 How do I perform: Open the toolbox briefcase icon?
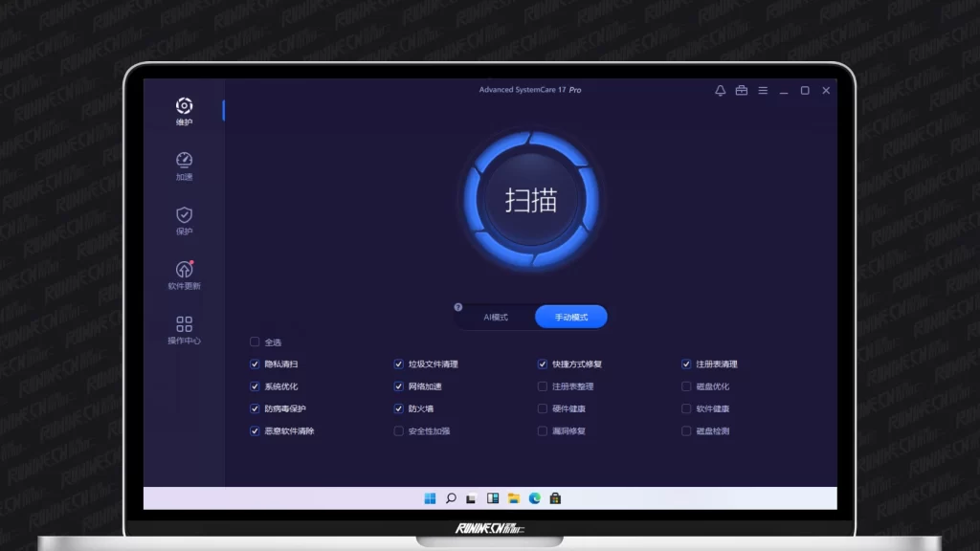742,91
